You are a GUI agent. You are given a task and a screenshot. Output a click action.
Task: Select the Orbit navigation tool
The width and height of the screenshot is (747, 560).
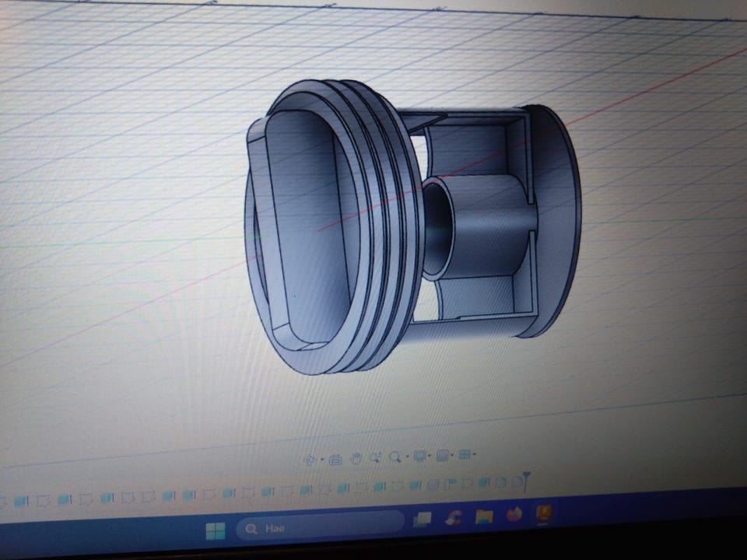click(310, 460)
